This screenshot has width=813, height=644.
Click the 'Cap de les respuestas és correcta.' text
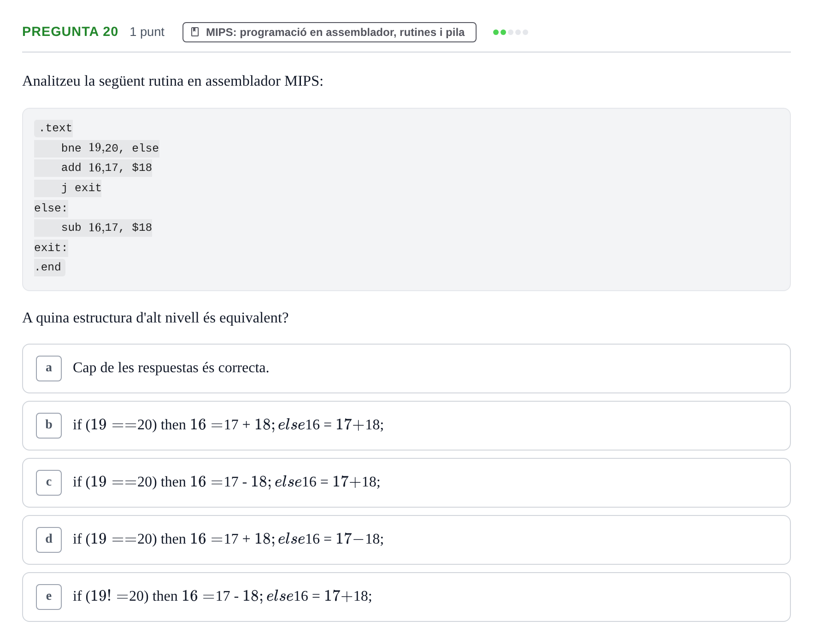click(x=171, y=368)
